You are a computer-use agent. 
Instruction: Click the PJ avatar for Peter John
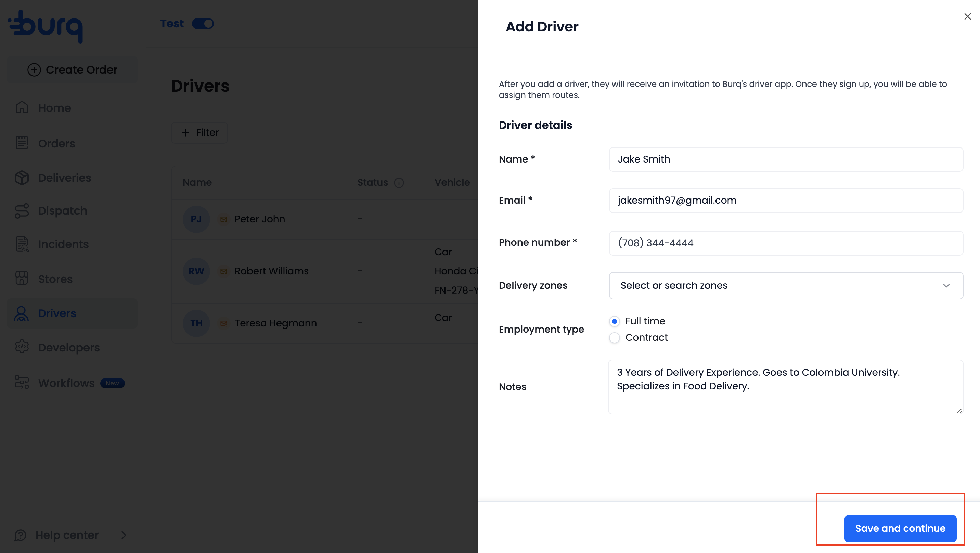coord(196,219)
